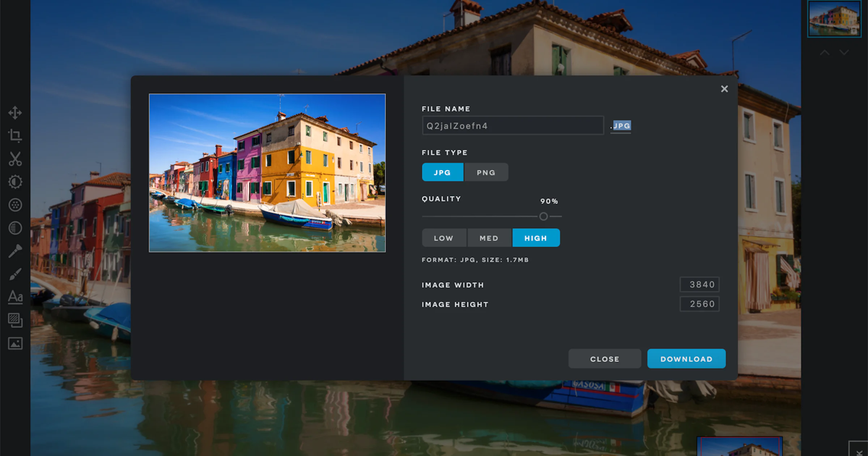Image resolution: width=868 pixels, height=456 pixels.
Task: Open the Adjust brightness tool
Action: pyautogui.click(x=15, y=182)
